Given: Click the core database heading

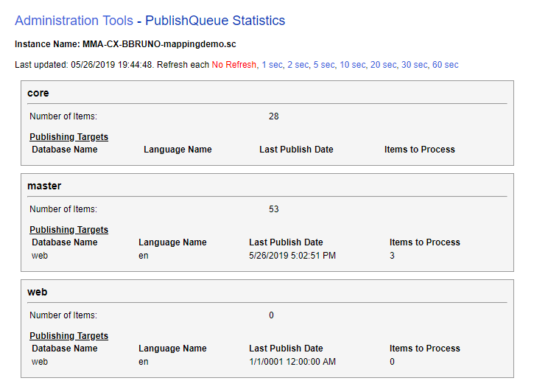Looking at the screenshot, I should click(x=38, y=93).
